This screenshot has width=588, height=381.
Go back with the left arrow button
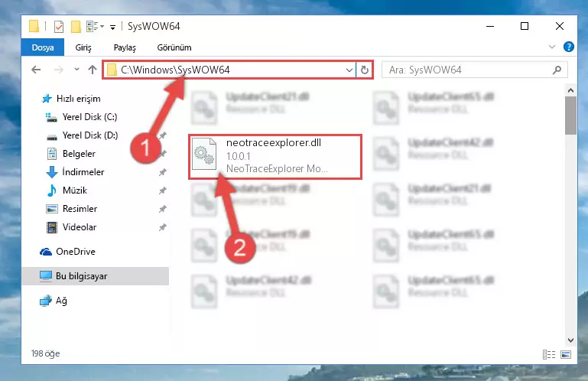coord(36,70)
